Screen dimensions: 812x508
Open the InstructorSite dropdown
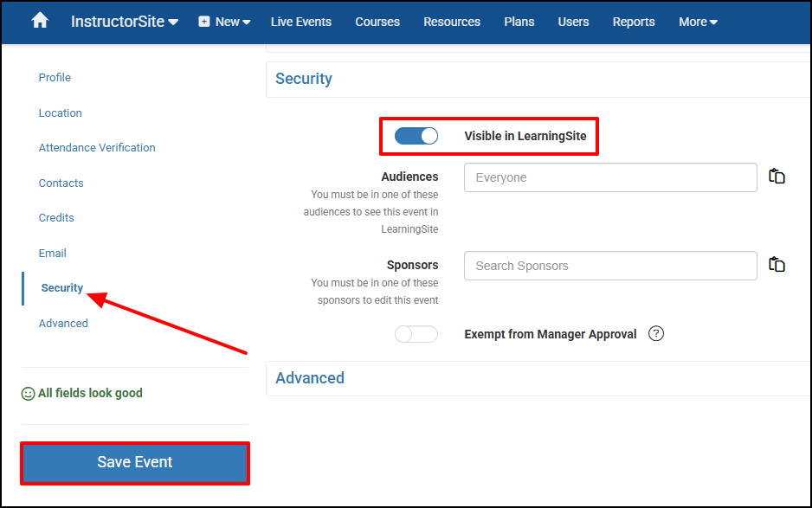[125, 22]
